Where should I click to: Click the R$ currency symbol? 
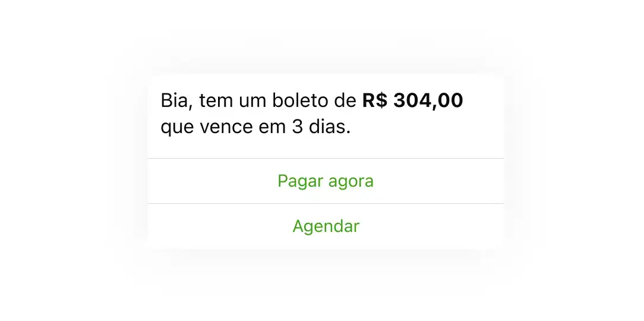[375, 101]
